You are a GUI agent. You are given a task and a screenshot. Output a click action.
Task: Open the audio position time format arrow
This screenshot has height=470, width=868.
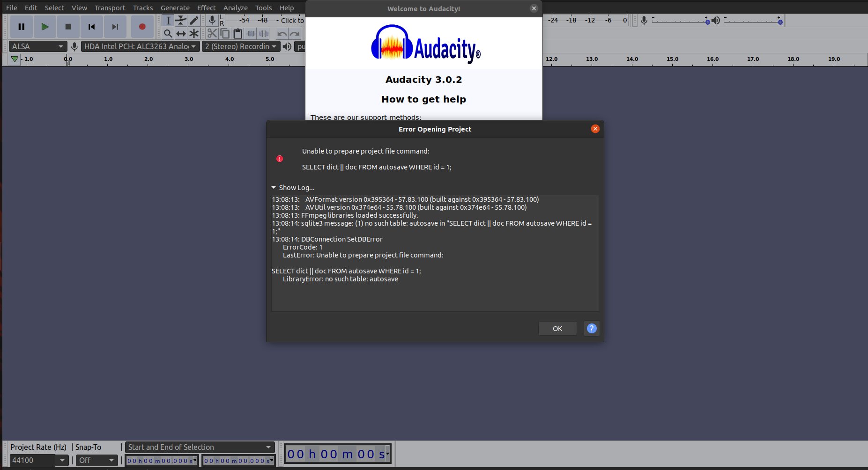(387, 453)
